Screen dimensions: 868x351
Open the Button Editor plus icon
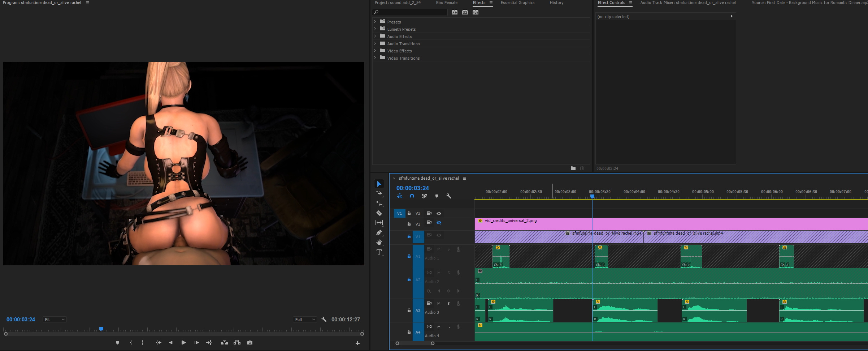pos(357,343)
